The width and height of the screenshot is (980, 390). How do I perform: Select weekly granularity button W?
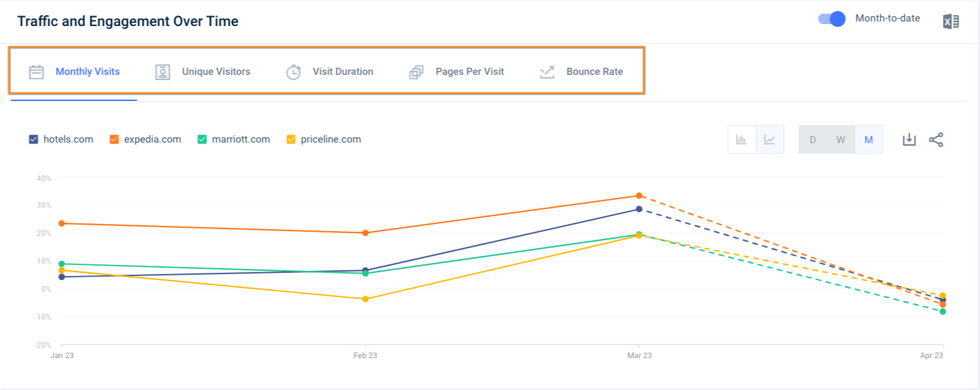coord(841,139)
